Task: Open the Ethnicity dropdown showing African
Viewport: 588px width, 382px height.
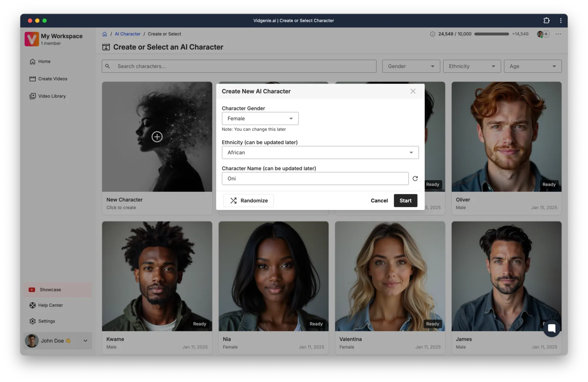Action: coord(320,153)
